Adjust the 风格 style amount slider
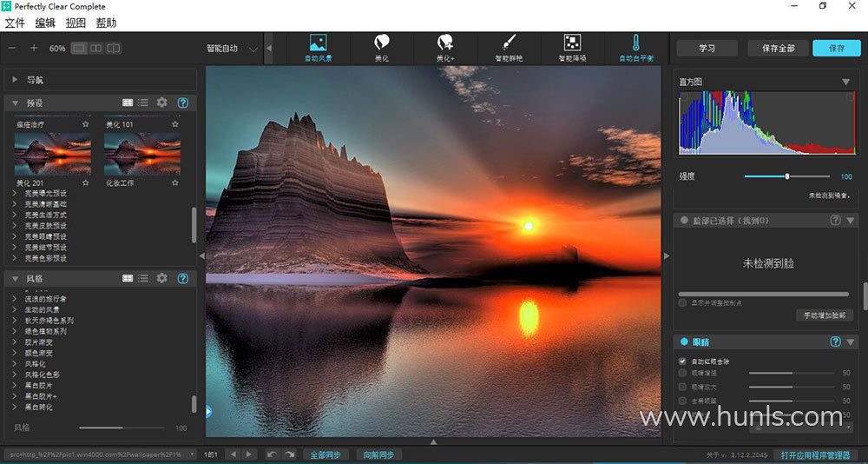The image size is (868, 464). point(122,428)
